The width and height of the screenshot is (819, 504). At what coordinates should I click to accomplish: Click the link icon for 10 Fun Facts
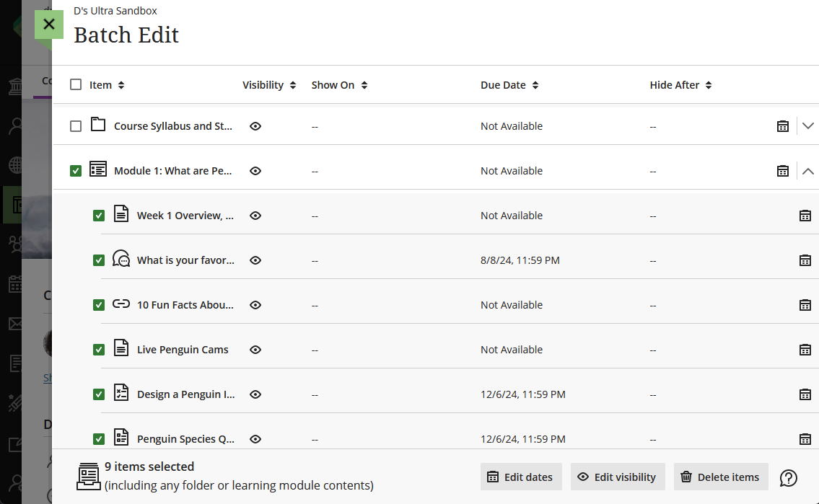121,304
